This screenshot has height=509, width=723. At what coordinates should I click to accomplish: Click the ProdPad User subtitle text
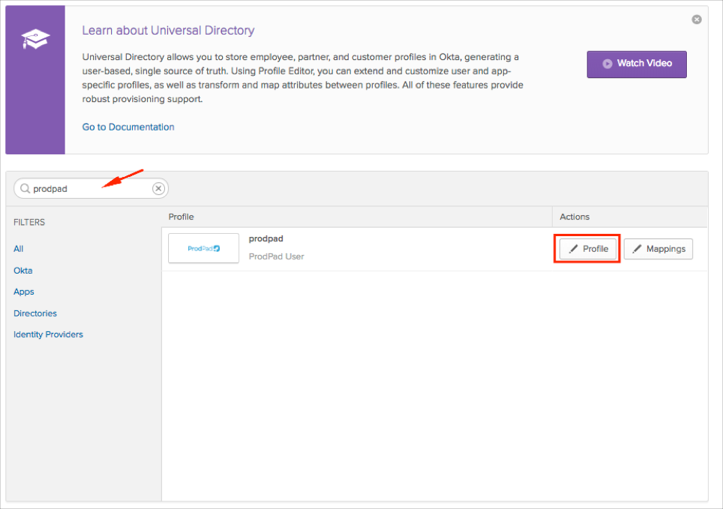[x=276, y=257]
